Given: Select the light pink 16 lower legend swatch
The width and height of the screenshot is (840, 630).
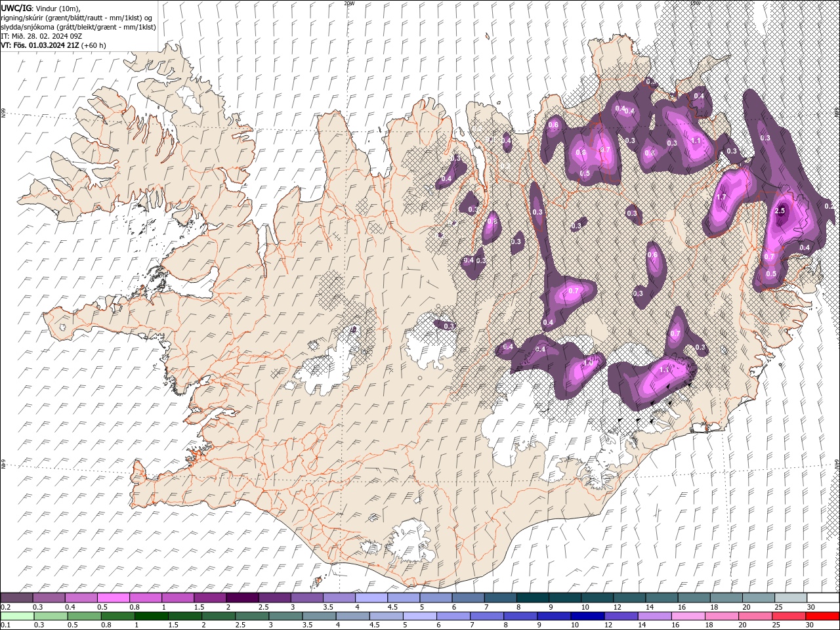Looking at the screenshot, I should click(x=689, y=616).
